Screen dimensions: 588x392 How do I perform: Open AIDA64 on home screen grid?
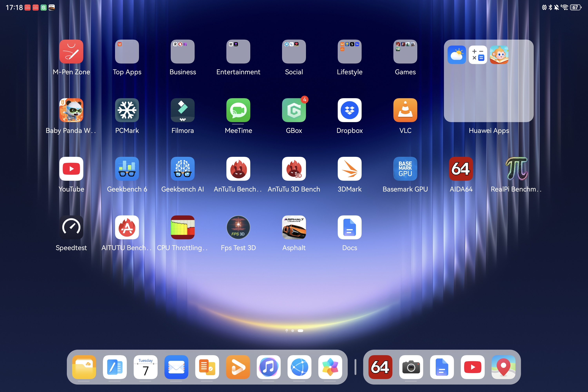pyautogui.click(x=461, y=169)
